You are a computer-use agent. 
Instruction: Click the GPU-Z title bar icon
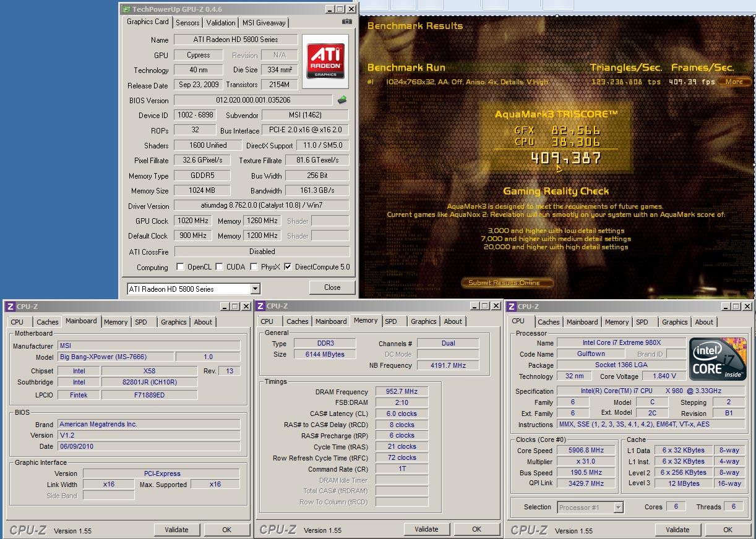(126, 9)
